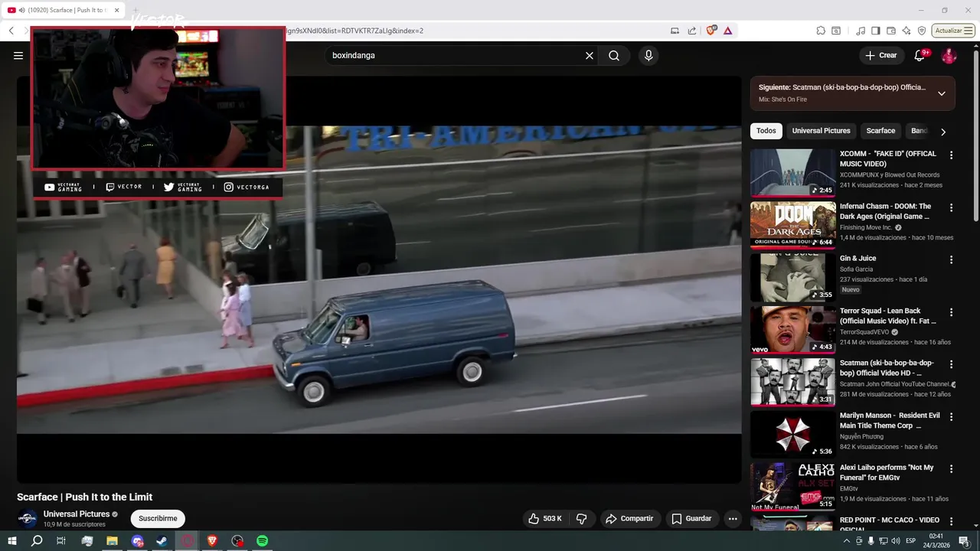980x551 pixels.
Task: Open Task View on the taskbar
Action: pyautogui.click(x=61, y=541)
